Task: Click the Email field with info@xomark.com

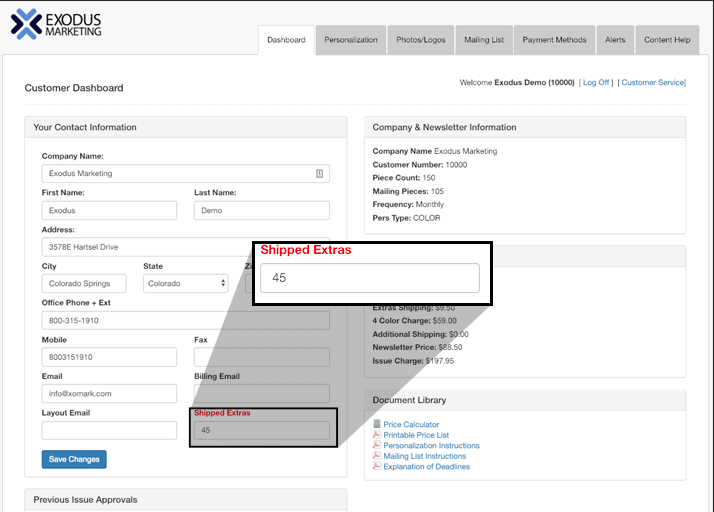Action: (x=109, y=394)
